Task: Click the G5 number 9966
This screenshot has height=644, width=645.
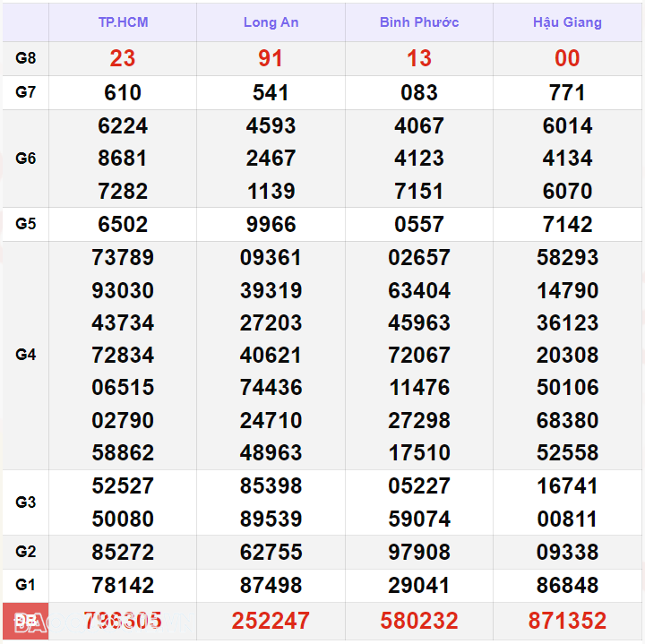Action: click(271, 224)
